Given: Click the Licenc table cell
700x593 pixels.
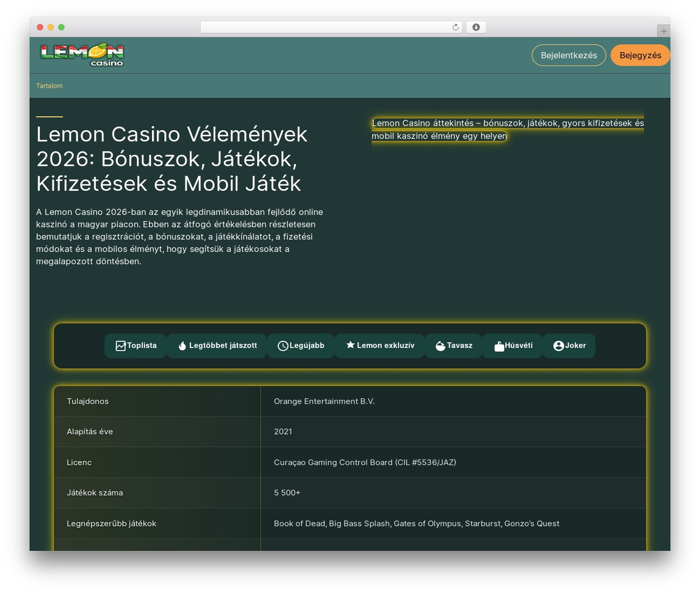Looking at the screenshot, I should pyautogui.click(x=157, y=462).
